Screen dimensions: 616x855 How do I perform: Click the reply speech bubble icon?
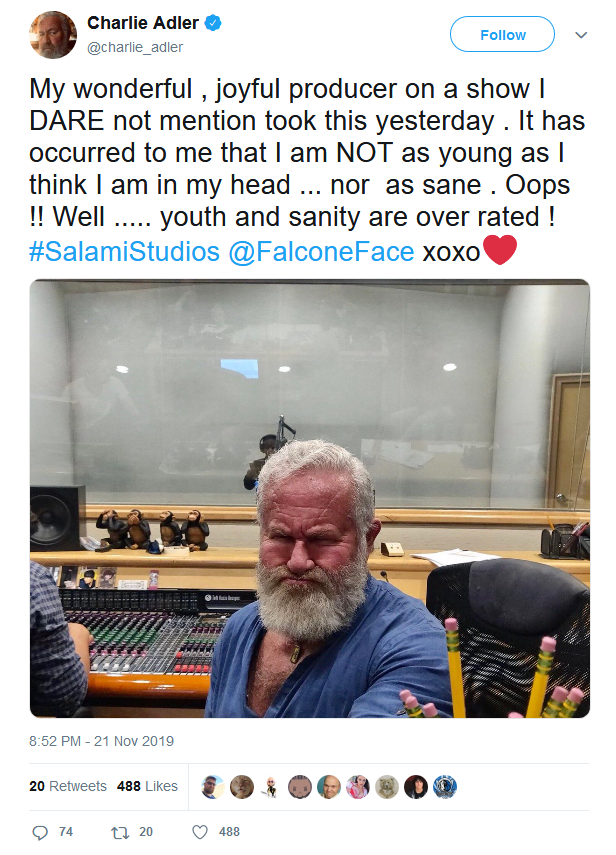pyautogui.click(x=40, y=832)
